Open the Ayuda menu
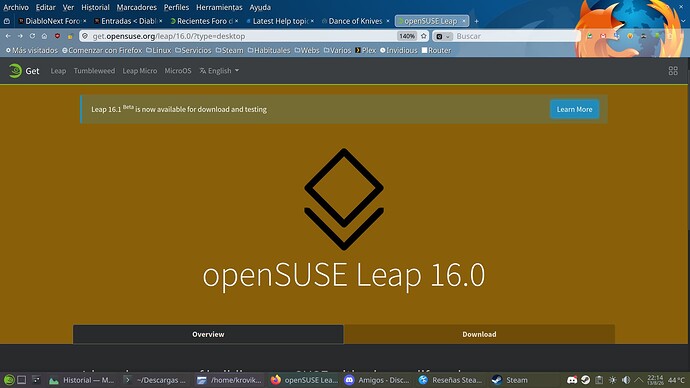This screenshot has width=690, height=388. click(260, 7)
